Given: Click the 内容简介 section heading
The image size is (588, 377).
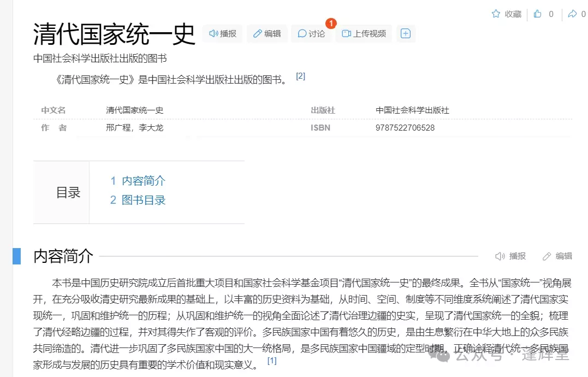Looking at the screenshot, I should click(63, 256).
